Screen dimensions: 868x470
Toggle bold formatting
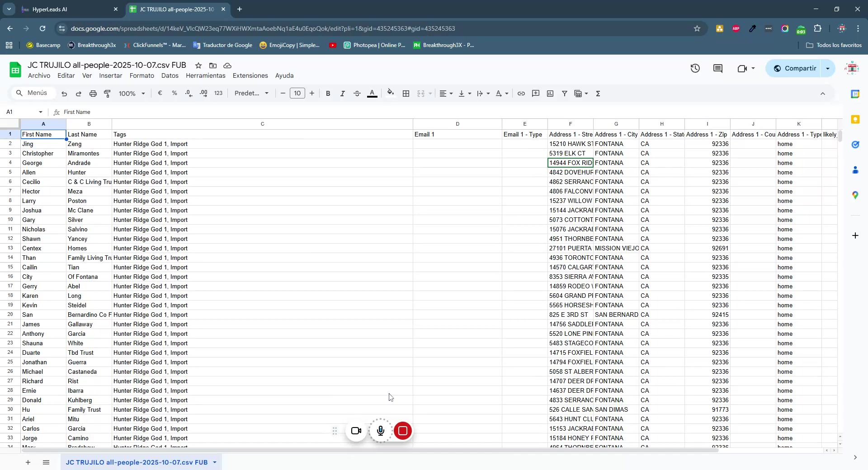[328, 94]
